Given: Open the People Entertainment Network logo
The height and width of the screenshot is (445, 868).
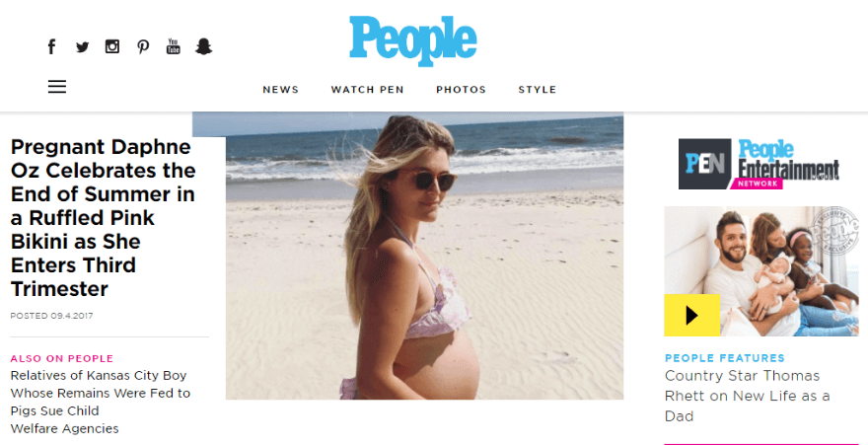Looking at the screenshot, I should point(759,164).
